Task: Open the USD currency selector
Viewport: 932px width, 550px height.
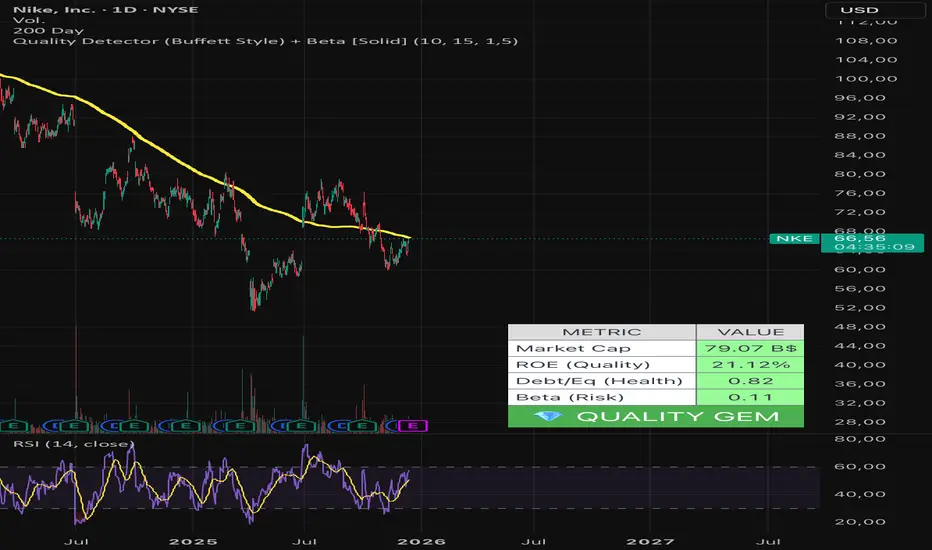Action: click(x=874, y=10)
